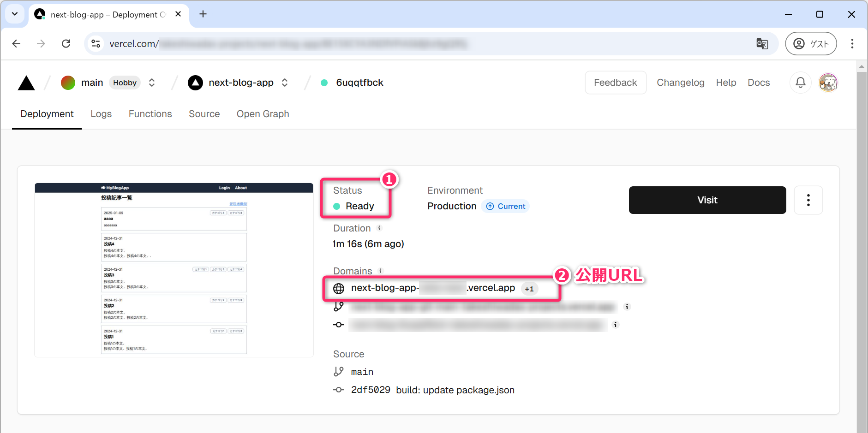Click the Duration info icon

pyautogui.click(x=379, y=228)
